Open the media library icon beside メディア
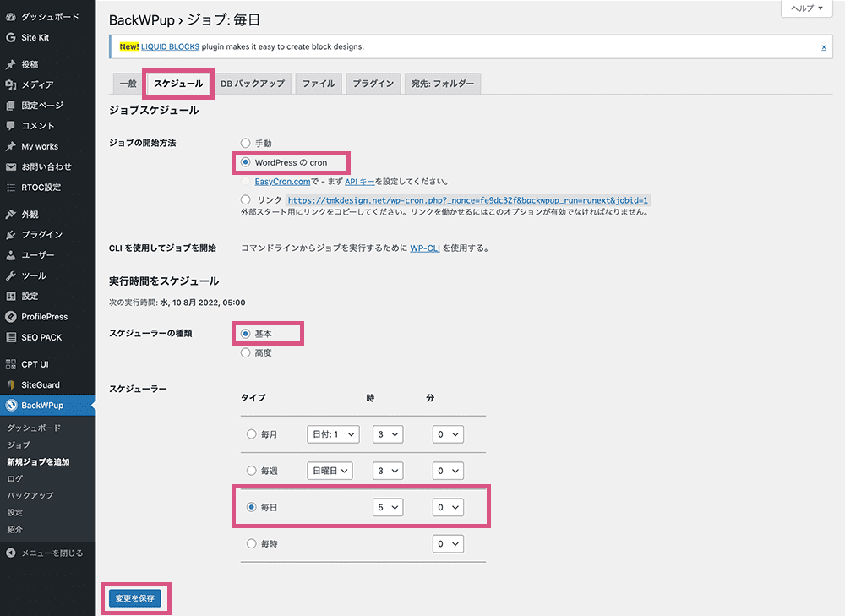Screen dimensions: 845x616 click(10, 84)
